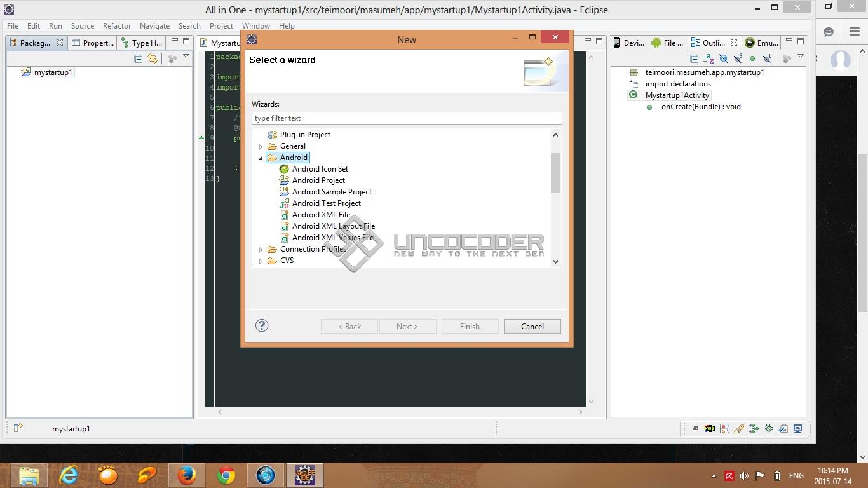
Task: Toggle Hide Fields in the Outline view
Action: [723, 58]
